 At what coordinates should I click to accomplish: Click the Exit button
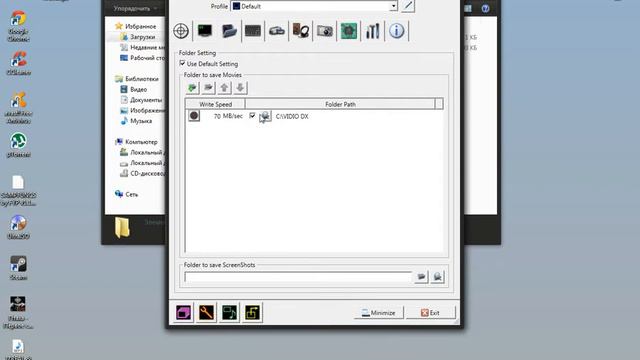(431, 313)
